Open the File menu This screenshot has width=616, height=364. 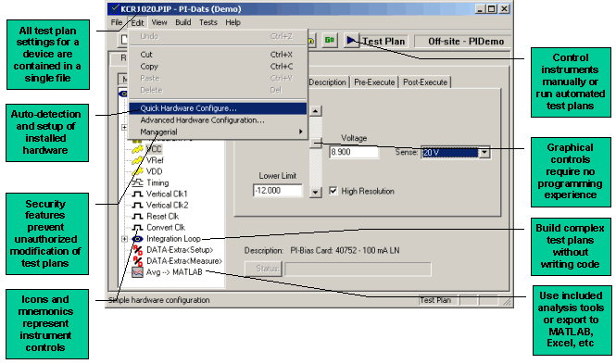pyautogui.click(x=117, y=22)
